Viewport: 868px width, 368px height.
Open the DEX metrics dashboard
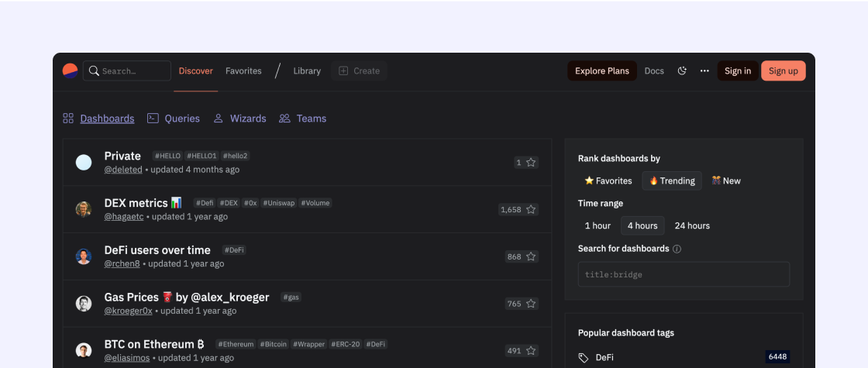[143, 203]
